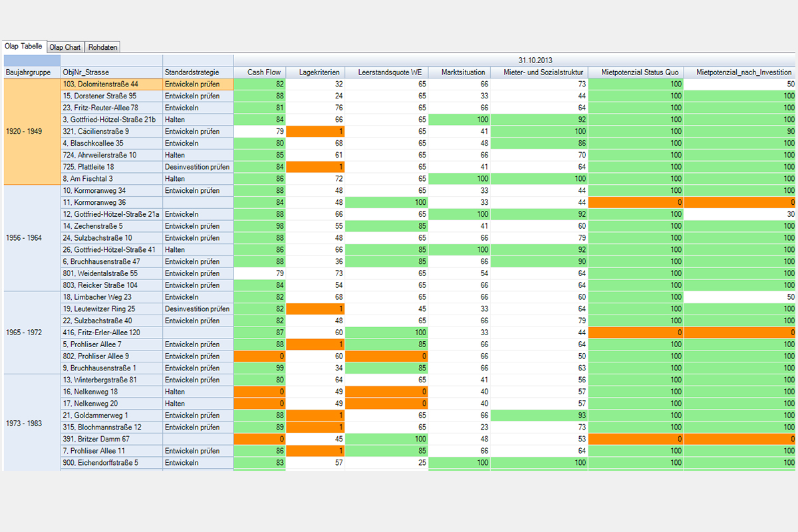This screenshot has height=532, width=798.
Task: Select row 16, Nelkenweg 18
Action: pyautogui.click(x=112, y=392)
